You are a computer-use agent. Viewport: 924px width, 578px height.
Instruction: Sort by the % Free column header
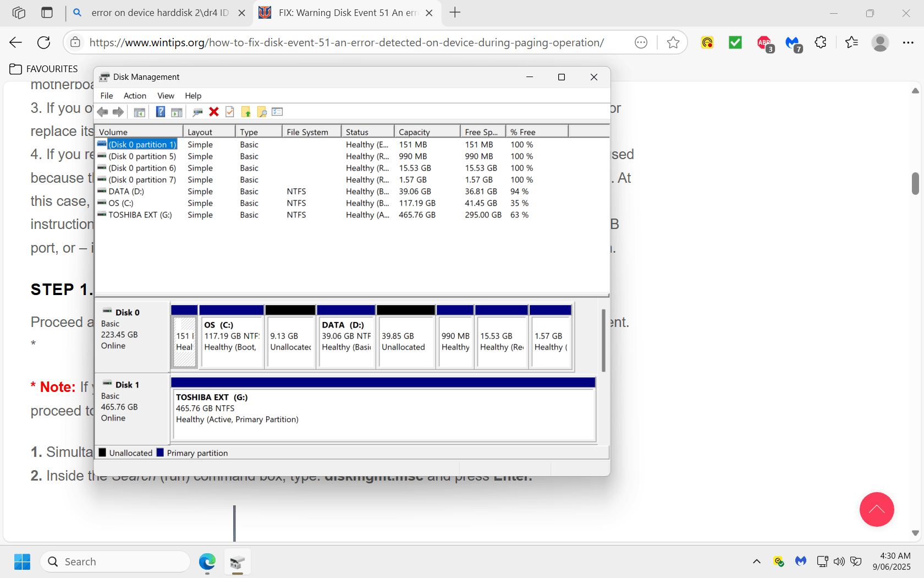tap(537, 132)
